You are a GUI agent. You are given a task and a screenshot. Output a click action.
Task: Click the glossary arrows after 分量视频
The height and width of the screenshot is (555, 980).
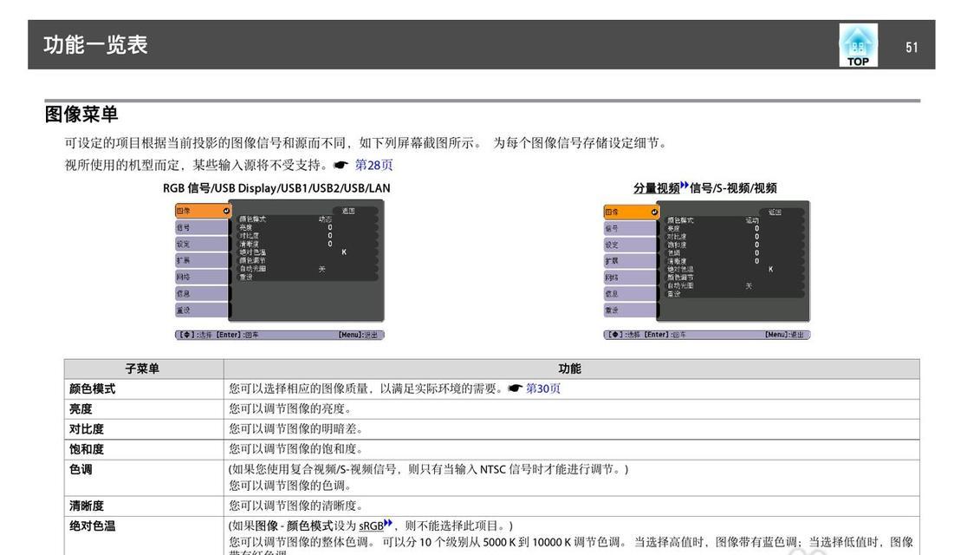685,186
